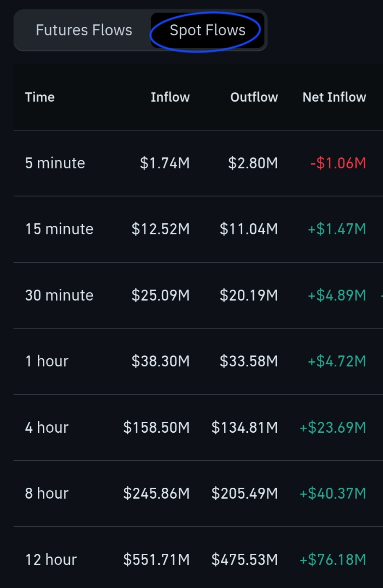
Task: Select the Net Inflow column header
Action: (334, 97)
